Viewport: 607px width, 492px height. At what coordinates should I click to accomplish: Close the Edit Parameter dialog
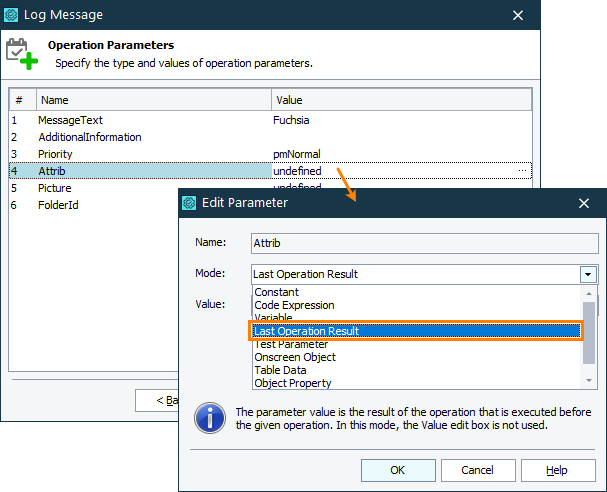(584, 203)
